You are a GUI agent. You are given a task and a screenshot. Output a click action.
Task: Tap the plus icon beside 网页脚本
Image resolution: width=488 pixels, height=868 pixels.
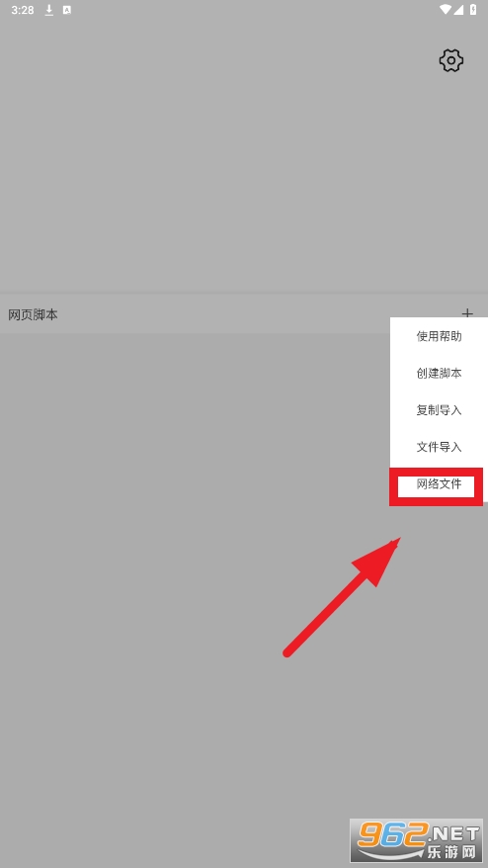tap(467, 313)
